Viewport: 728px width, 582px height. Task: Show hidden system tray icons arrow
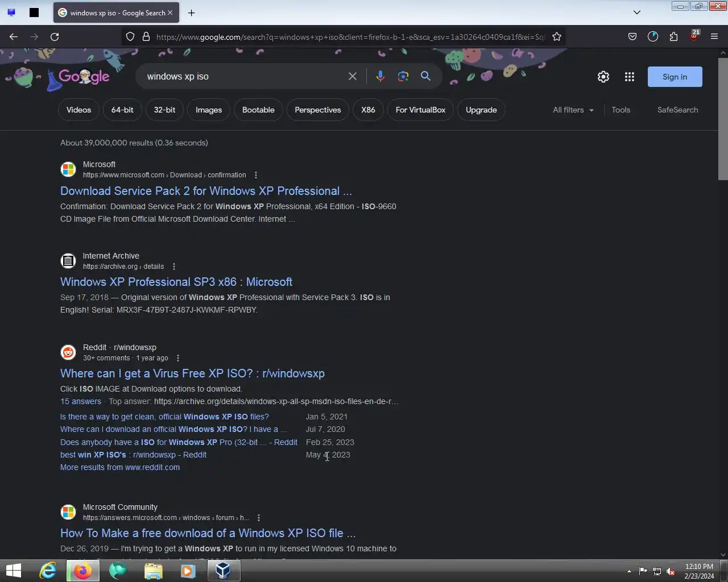(x=629, y=571)
